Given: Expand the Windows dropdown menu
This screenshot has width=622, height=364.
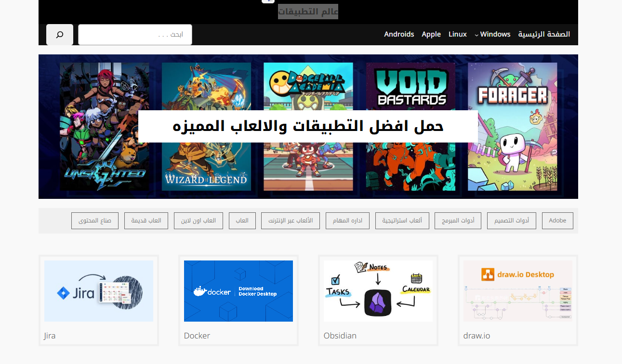Looking at the screenshot, I should 495,34.
